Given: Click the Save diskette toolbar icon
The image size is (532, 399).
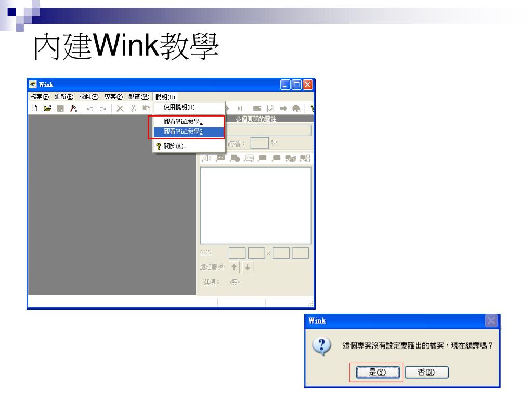Looking at the screenshot, I should pos(60,108).
